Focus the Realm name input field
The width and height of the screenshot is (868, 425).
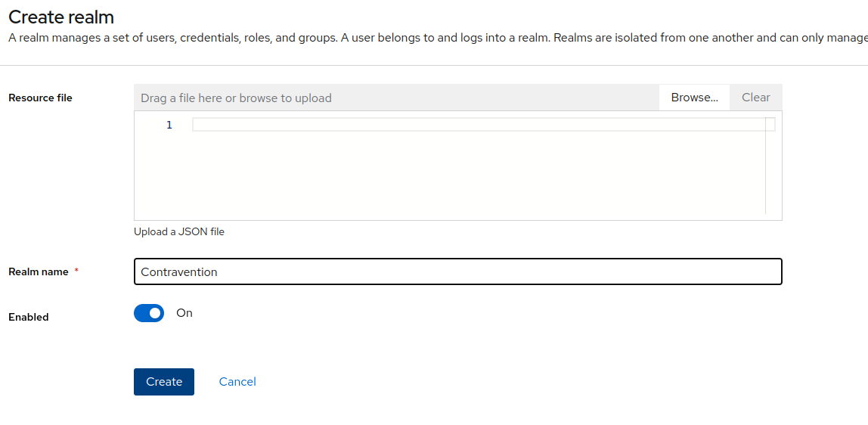(457, 271)
